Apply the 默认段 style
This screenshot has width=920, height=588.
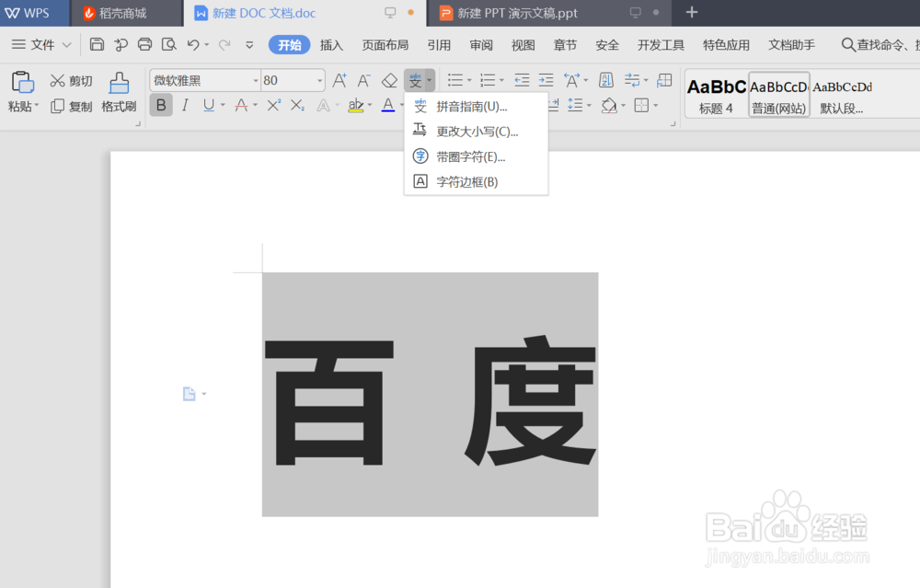click(842, 95)
